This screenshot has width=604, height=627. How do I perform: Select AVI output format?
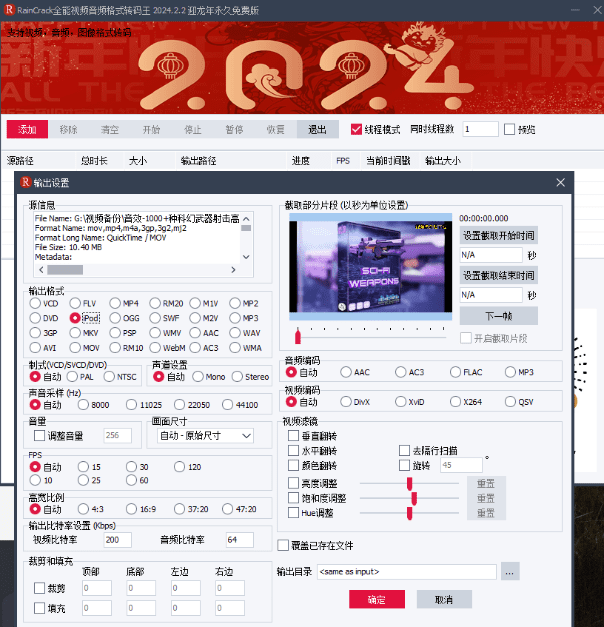click(x=35, y=347)
